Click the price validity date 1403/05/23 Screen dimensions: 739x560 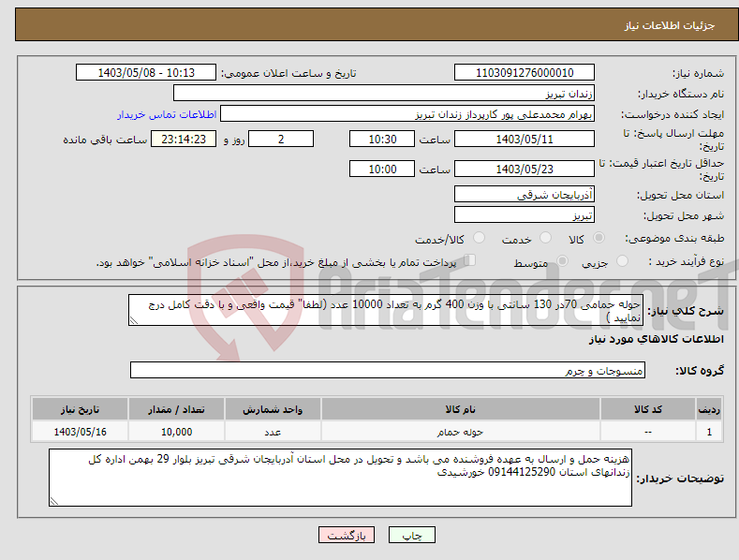525,169
